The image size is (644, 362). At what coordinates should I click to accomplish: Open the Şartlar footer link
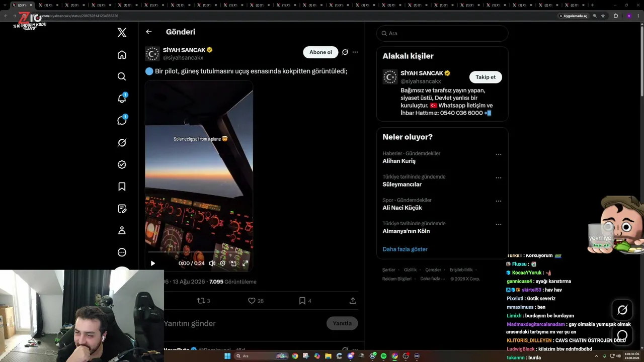388,270
